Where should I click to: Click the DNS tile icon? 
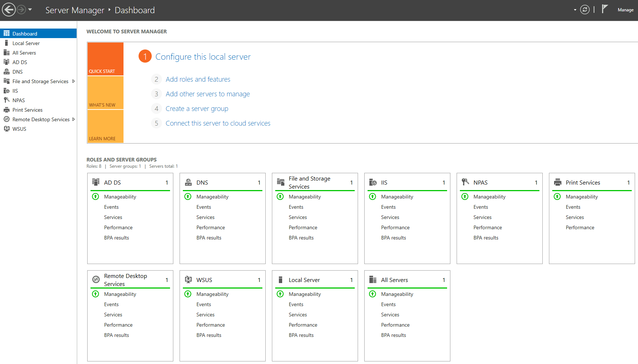coord(188,182)
